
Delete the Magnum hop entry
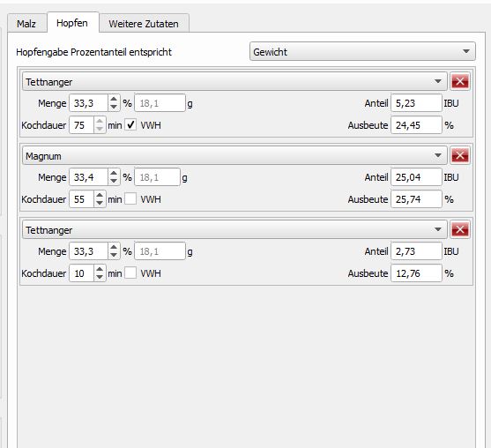point(459,156)
